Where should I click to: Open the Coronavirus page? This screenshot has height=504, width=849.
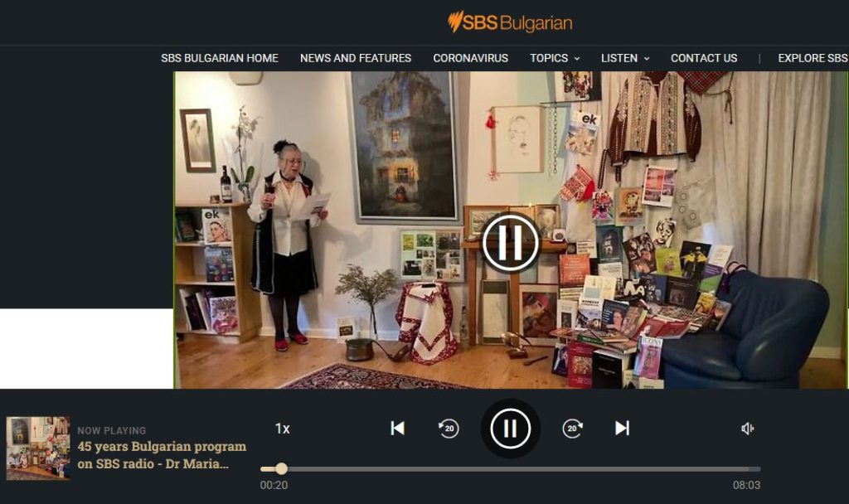point(470,58)
